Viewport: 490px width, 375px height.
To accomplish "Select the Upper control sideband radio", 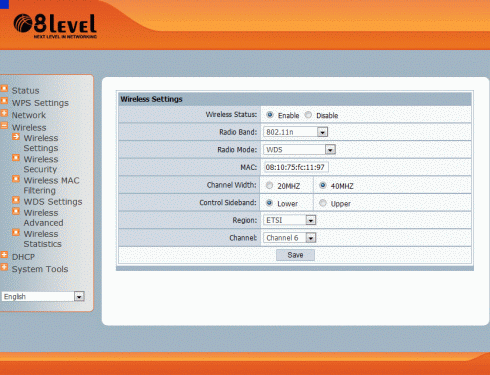I will (323, 203).
